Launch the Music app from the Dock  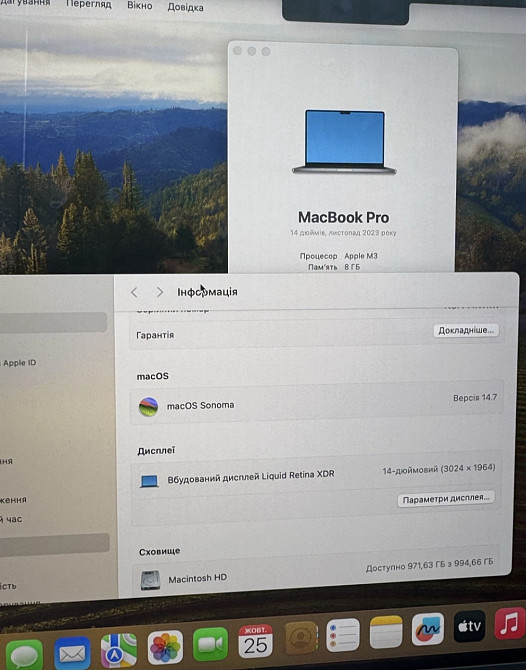click(x=510, y=623)
